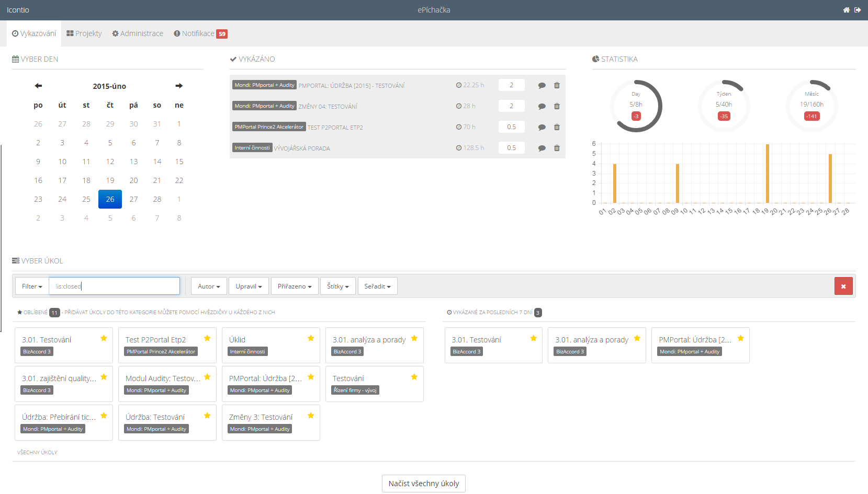Open comment for Test P2Portal ETP2 entry
The height and width of the screenshot is (494, 868).
pos(542,127)
